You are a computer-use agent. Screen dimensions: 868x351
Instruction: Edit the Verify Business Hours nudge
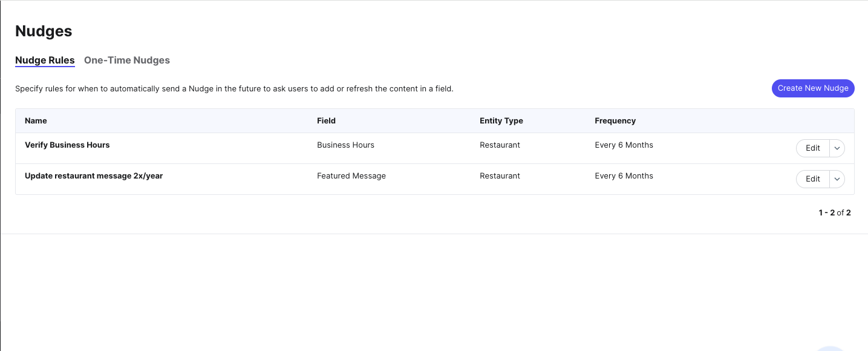tap(812, 148)
